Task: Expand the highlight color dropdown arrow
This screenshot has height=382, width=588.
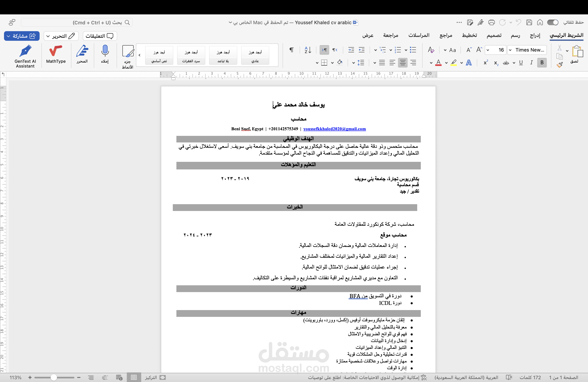Action: pyautogui.click(x=446, y=63)
